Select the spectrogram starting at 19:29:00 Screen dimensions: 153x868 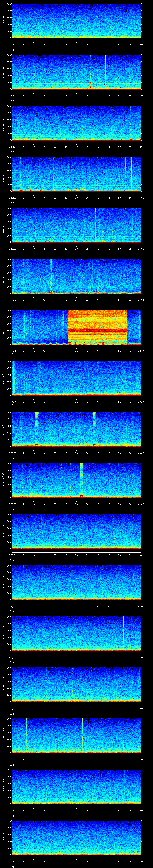tap(77, 21)
